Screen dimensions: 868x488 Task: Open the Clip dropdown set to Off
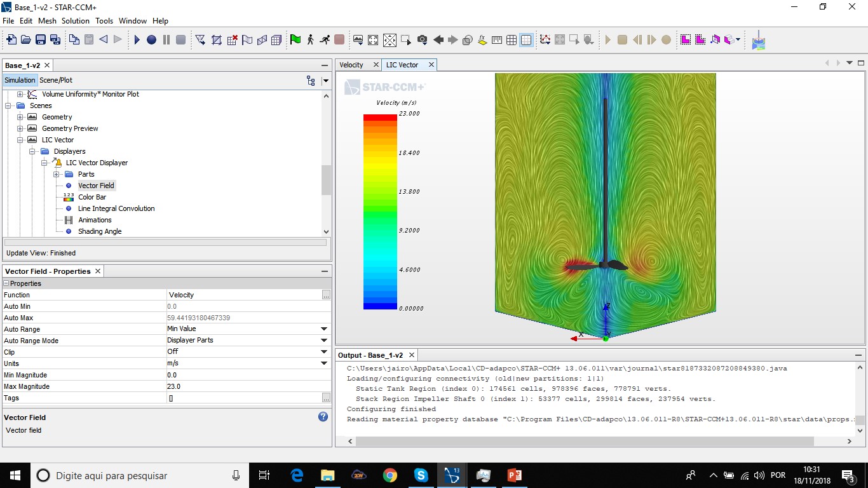[x=324, y=352]
